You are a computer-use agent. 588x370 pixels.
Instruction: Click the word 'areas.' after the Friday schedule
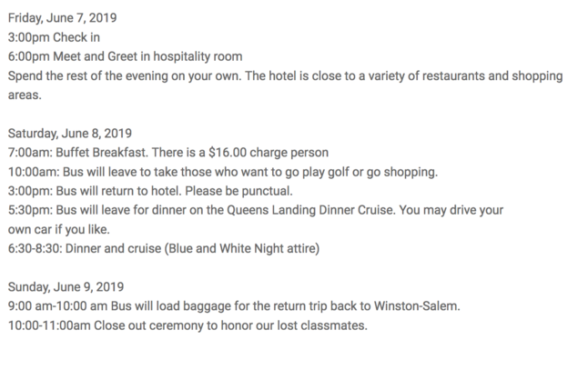pos(25,95)
